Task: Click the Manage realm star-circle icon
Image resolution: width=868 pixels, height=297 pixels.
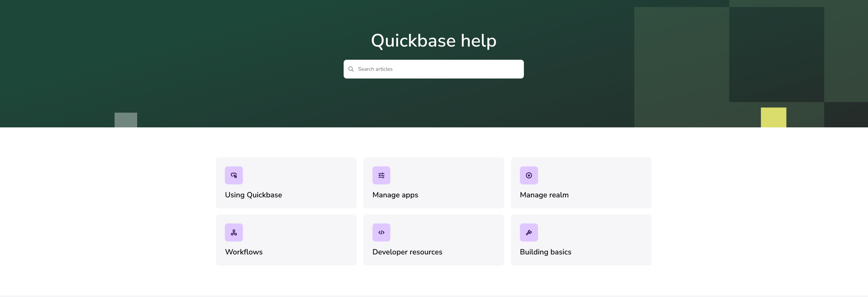Action: (x=529, y=175)
